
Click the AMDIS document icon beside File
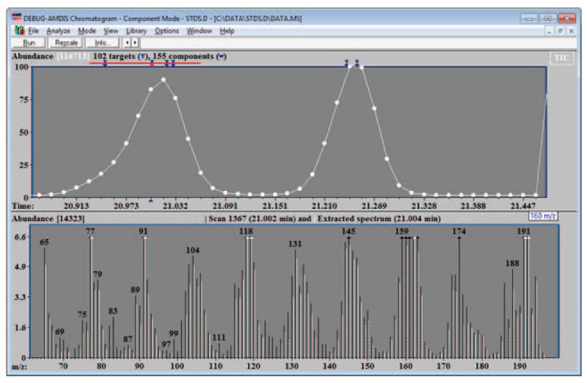[x=20, y=31]
